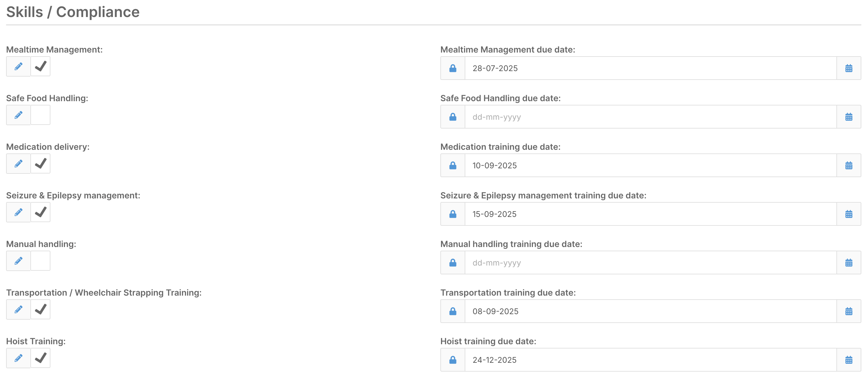Click the pencil icon for Seizure & Epilepsy management
Screen dimensions: 868x381
pyautogui.click(x=19, y=212)
